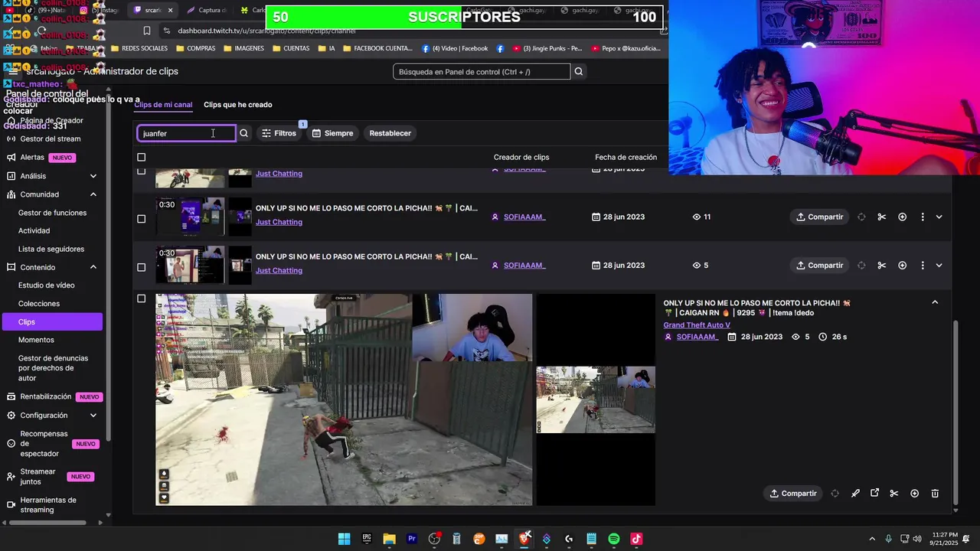Click circled-plus icon on the 11-views clip row
980x551 pixels.
click(x=903, y=217)
